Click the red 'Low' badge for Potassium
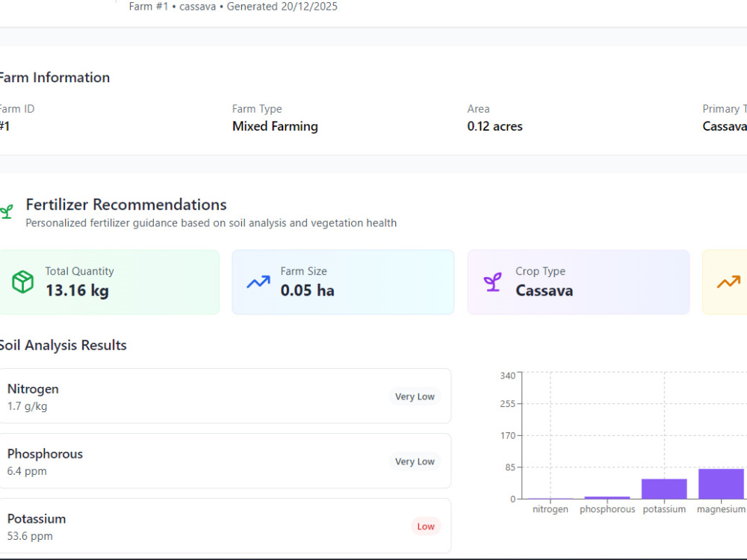The height and width of the screenshot is (560, 747). tap(426, 526)
